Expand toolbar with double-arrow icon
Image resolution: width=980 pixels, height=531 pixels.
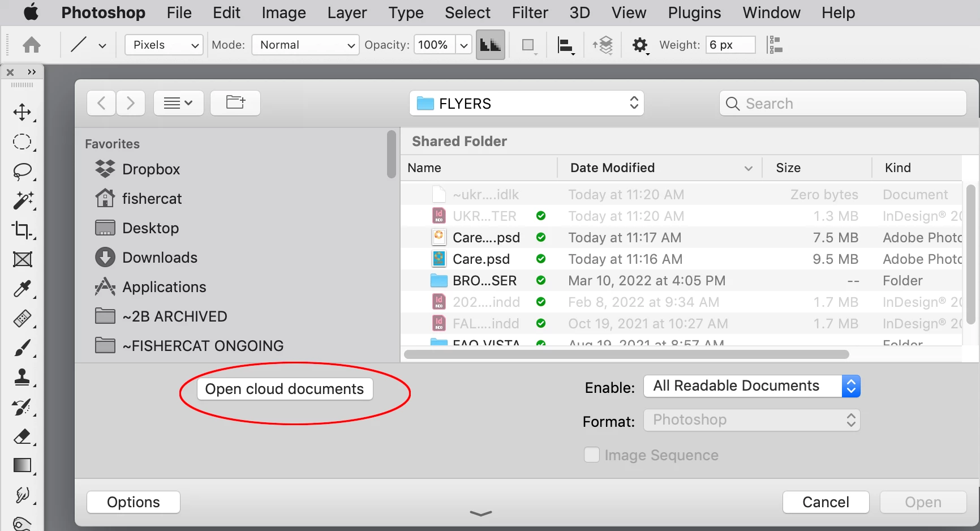pyautogui.click(x=32, y=72)
